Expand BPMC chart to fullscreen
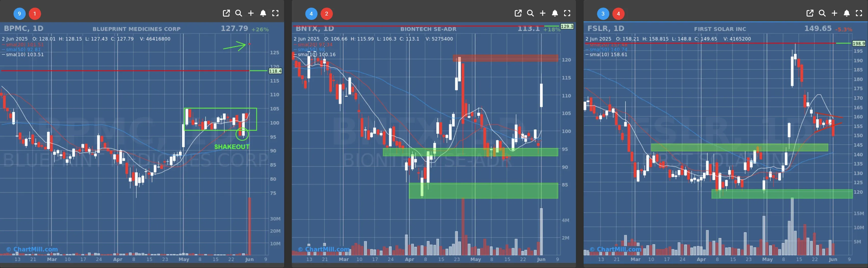Screen dimensions: 868x268 tap(275, 13)
